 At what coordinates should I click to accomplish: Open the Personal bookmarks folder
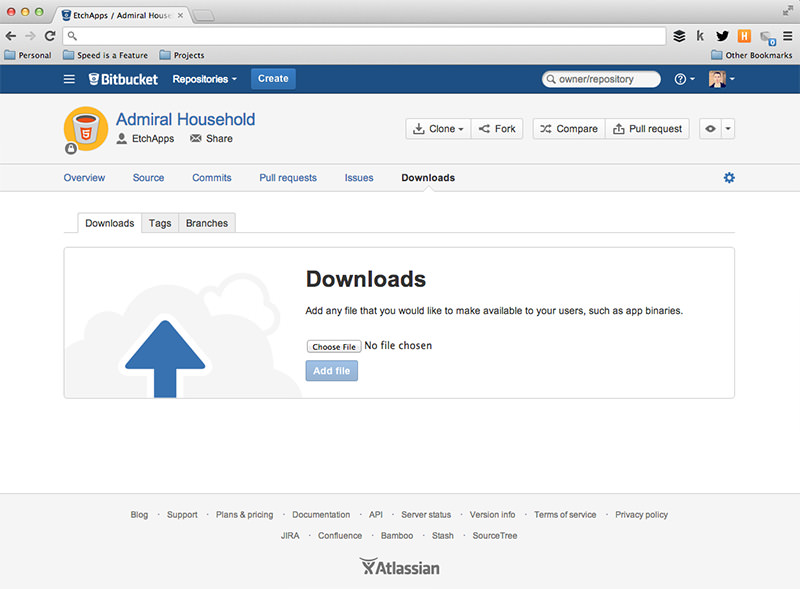pyautogui.click(x=28, y=55)
